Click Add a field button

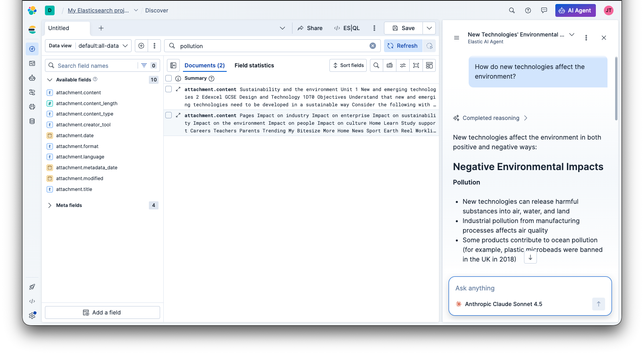pyautogui.click(x=102, y=312)
